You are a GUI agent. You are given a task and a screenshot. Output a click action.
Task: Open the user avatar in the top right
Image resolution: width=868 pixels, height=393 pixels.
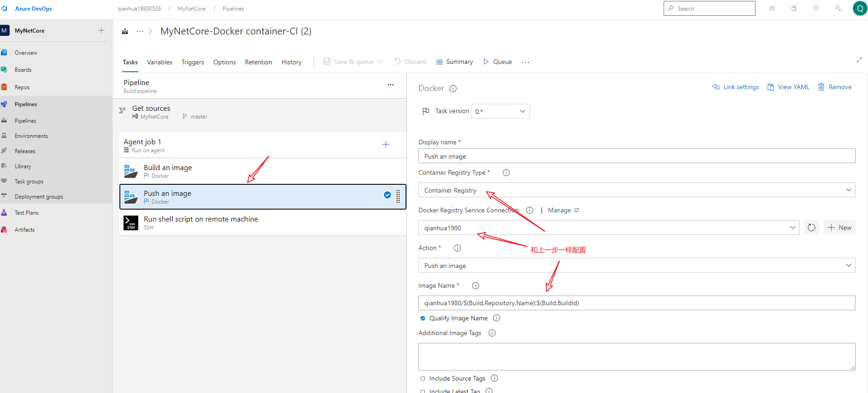(x=860, y=9)
